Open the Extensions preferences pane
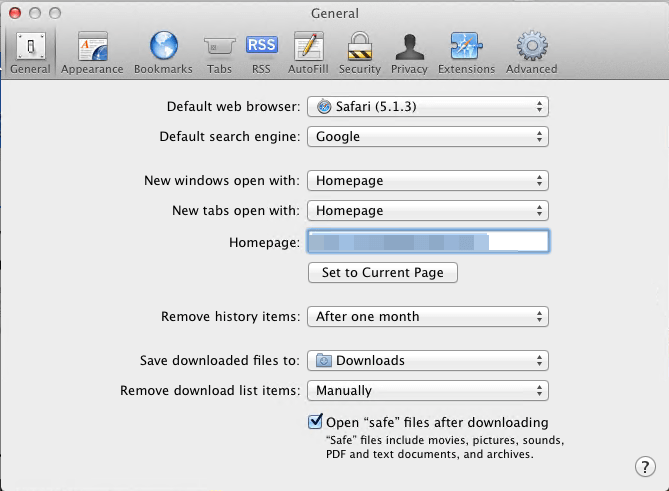Image resolution: width=669 pixels, height=491 pixels. tap(466, 53)
